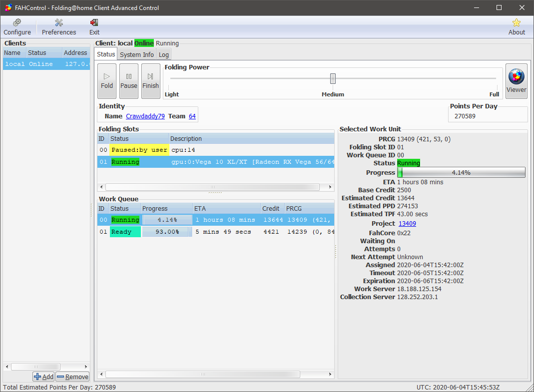This screenshot has height=392, width=534.
Task: Click Folding Slots Description column header
Action: click(251, 139)
